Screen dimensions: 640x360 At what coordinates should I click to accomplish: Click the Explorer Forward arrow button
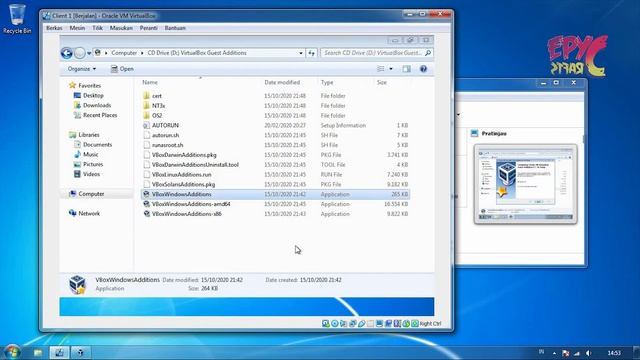pos(80,53)
